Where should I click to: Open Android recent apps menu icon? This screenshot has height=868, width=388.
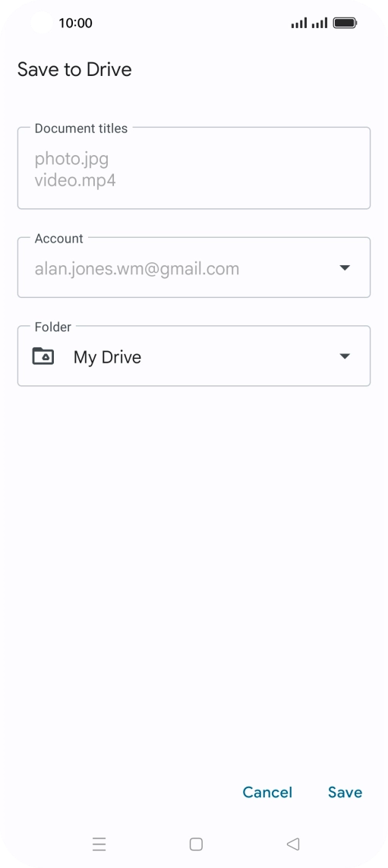(99, 844)
